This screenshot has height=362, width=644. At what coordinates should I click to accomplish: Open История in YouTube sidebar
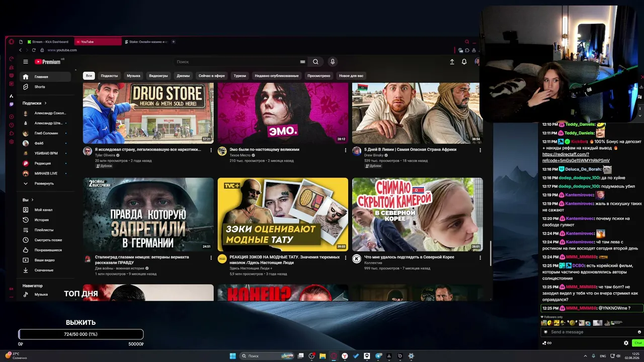[45, 220]
